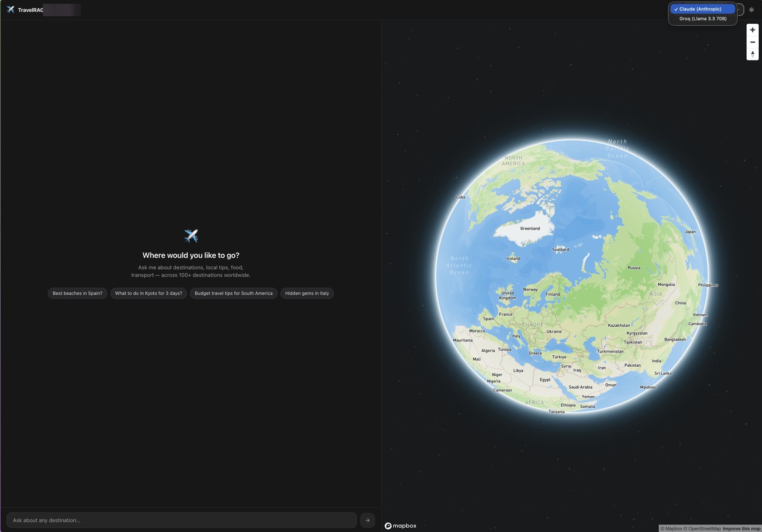This screenshot has height=532, width=762.
Task: Open the OpenStreetMap attribution link
Action: click(702, 529)
